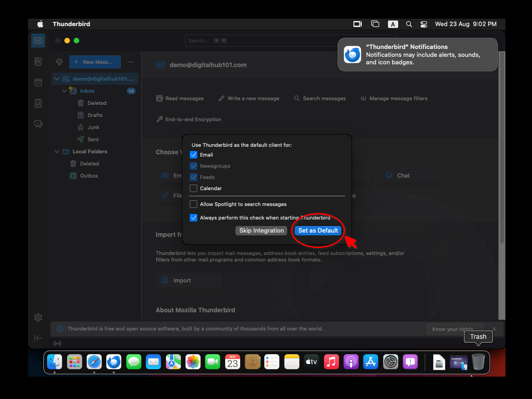Open Podcasts from the Dock
The height and width of the screenshot is (399, 532).
[351, 362]
